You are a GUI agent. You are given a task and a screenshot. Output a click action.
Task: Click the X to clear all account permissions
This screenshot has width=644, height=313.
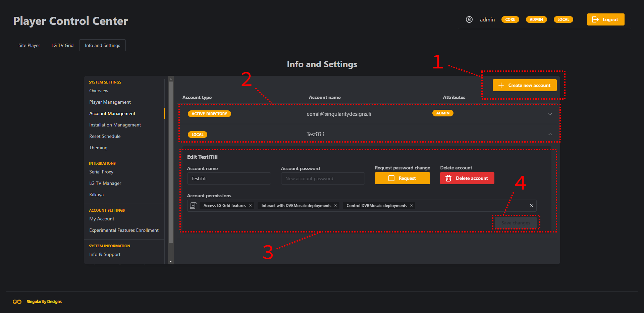pyautogui.click(x=531, y=205)
